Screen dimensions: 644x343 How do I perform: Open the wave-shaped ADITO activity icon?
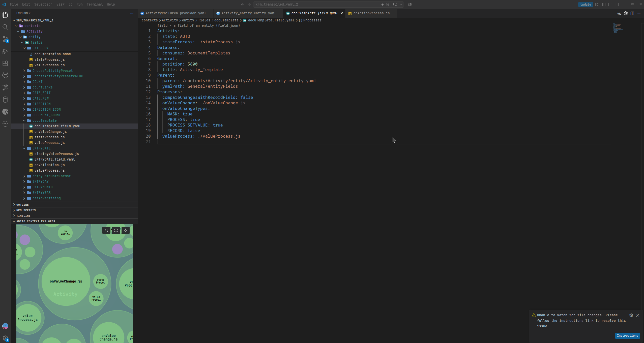[x=5, y=124]
